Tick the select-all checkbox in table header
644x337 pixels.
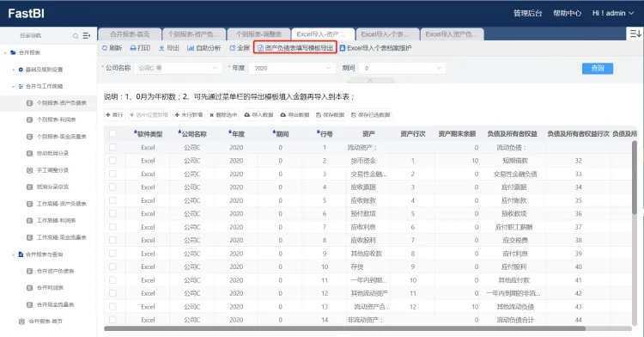click(x=112, y=133)
